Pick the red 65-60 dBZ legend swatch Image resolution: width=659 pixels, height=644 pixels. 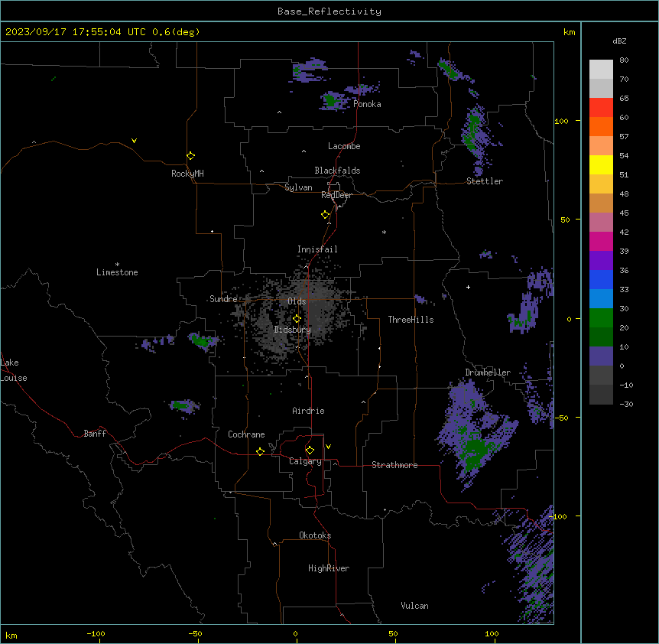601,107
